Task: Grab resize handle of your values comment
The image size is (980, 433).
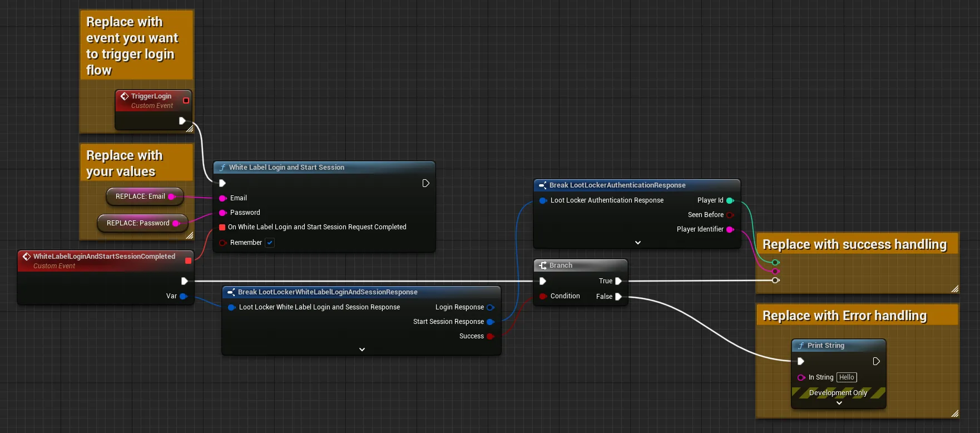Action: [189, 236]
